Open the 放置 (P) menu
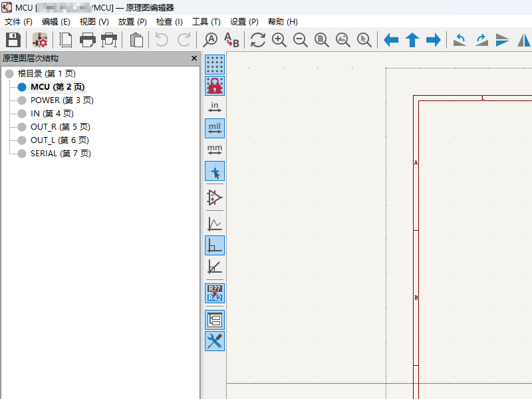Viewport: 532px width, 399px height. click(x=132, y=22)
